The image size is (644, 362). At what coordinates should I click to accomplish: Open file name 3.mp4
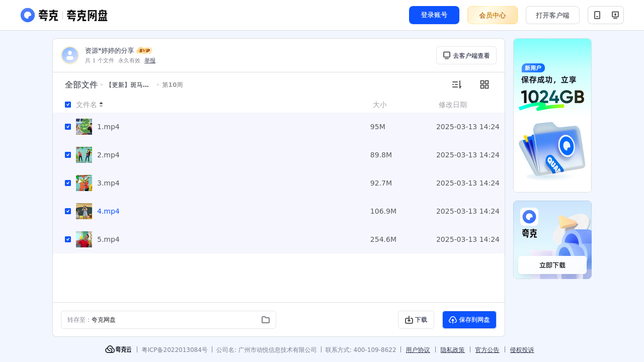click(x=108, y=183)
